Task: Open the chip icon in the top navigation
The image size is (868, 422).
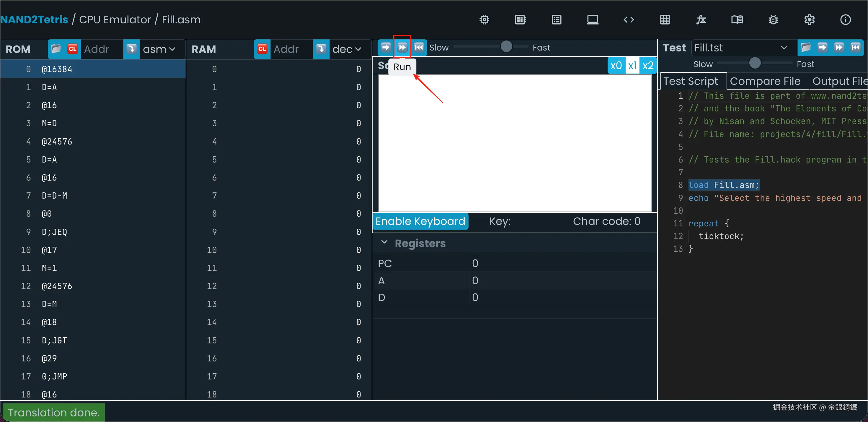Action: (484, 20)
